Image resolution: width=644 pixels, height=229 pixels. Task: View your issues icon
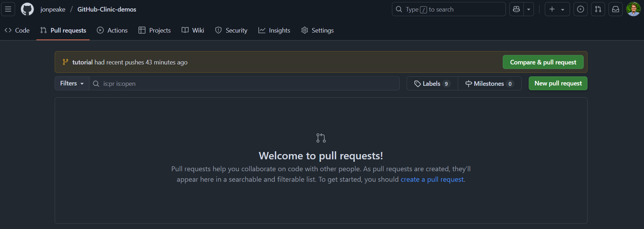[x=581, y=9]
